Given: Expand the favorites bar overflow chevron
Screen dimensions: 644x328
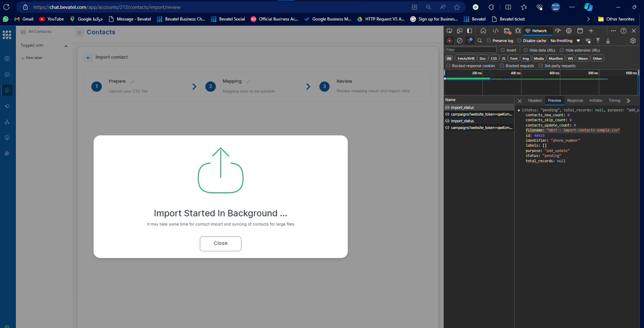Looking at the screenshot, I should click(x=588, y=19).
